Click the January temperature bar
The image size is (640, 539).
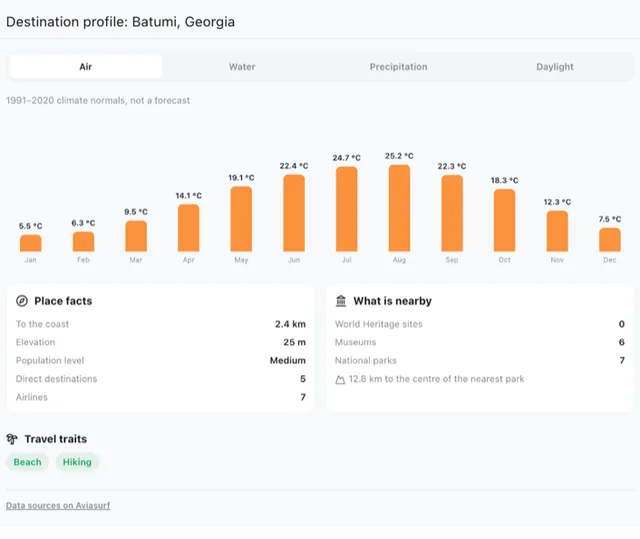[31, 243]
